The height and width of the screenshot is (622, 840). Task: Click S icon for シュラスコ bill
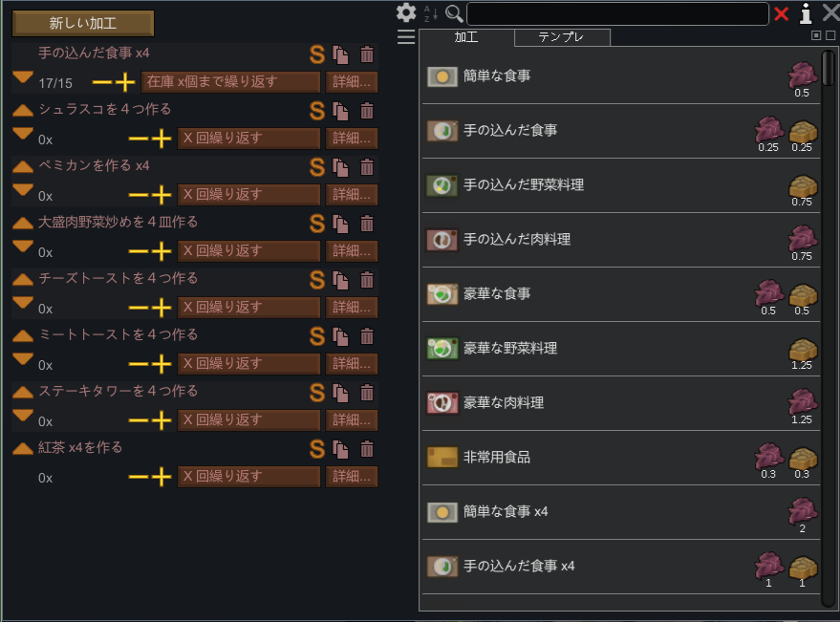click(317, 111)
